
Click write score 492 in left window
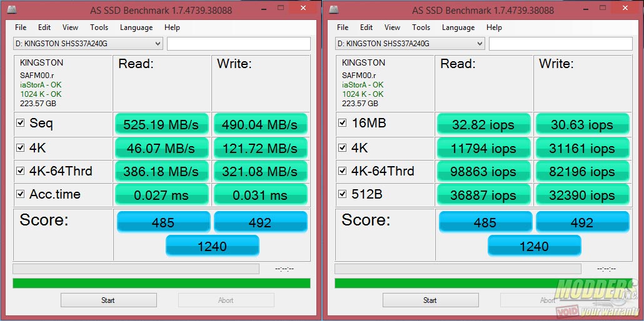click(260, 222)
